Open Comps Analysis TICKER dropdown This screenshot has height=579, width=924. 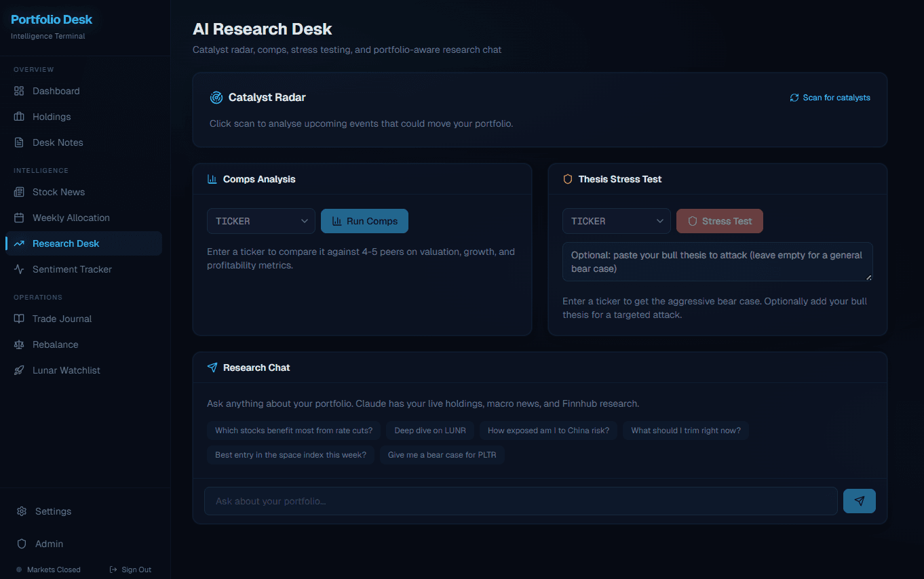pyautogui.click(x=261, y=221)
